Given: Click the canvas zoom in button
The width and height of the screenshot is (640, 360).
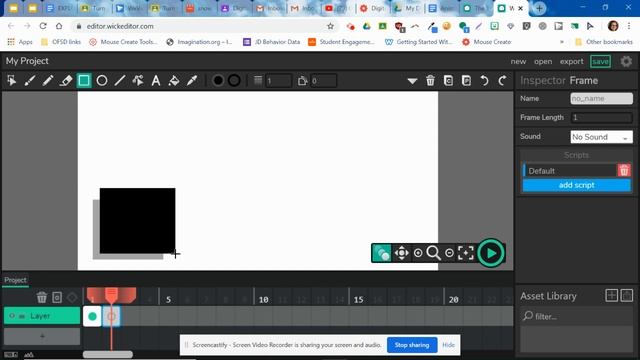Looking at the screenshot, I should pos(418,253).
